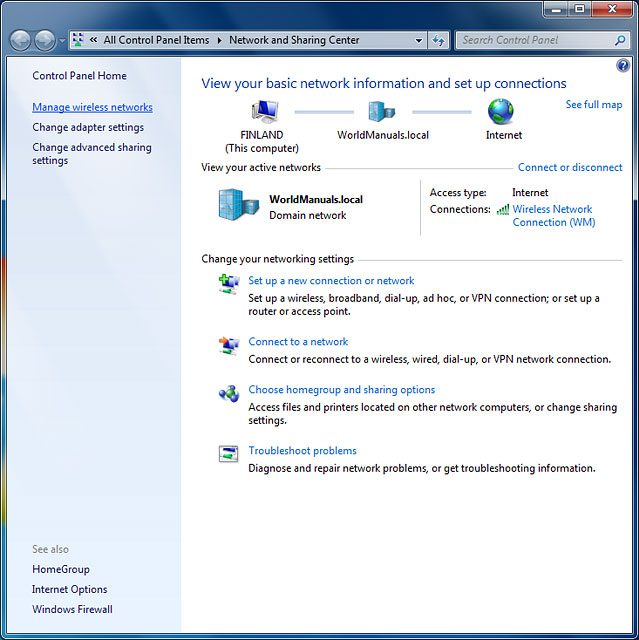Image resolution: width=639 pixels, height=640 pixels.
Task: Click the magnifier search icon
Action: (620, 40)
